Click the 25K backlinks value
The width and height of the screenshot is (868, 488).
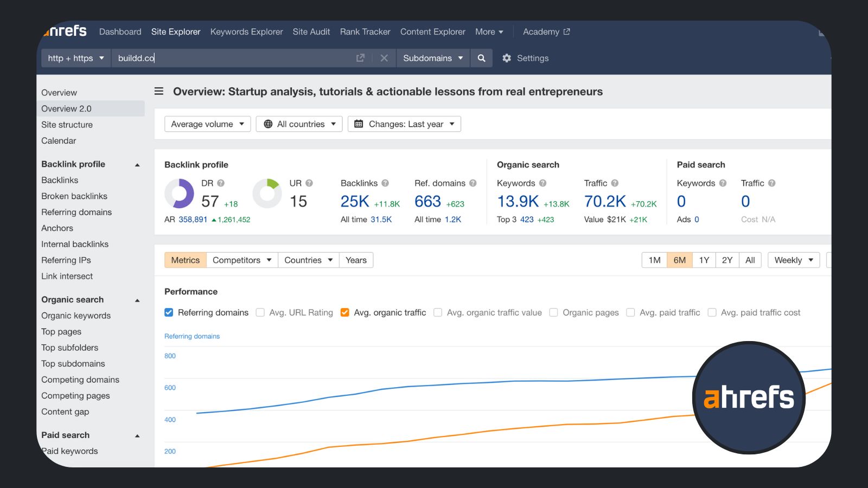355,201
